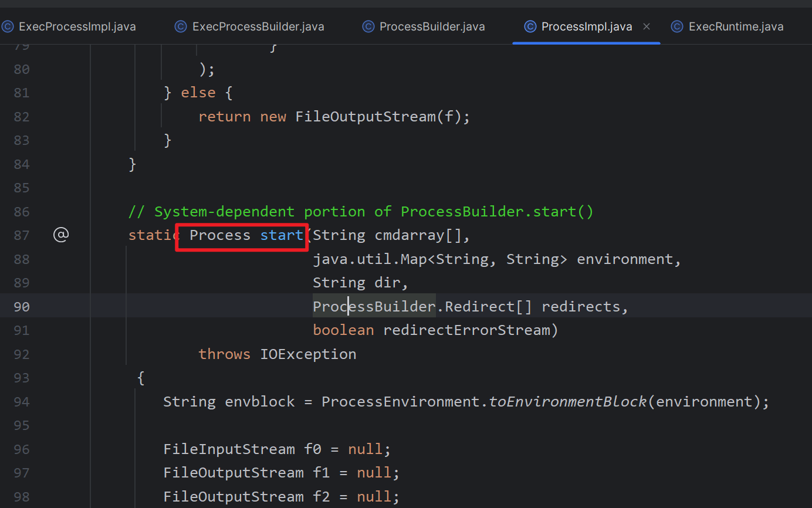This screenshot has height=508, width=812.
Task: Click the start method name on line 87
Action: [282, 235]
